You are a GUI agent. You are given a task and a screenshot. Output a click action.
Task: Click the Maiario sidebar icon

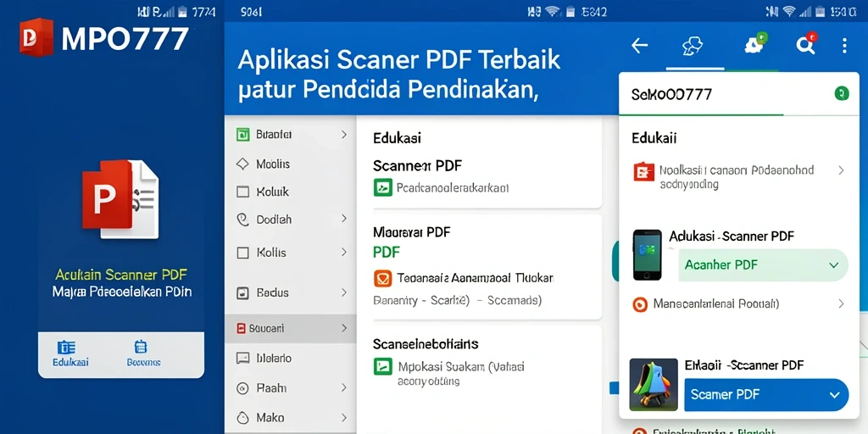(242, 359)
